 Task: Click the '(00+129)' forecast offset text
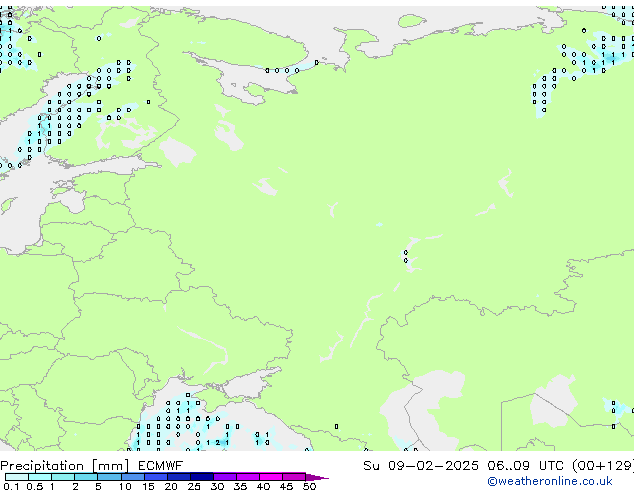click(603, 466)
